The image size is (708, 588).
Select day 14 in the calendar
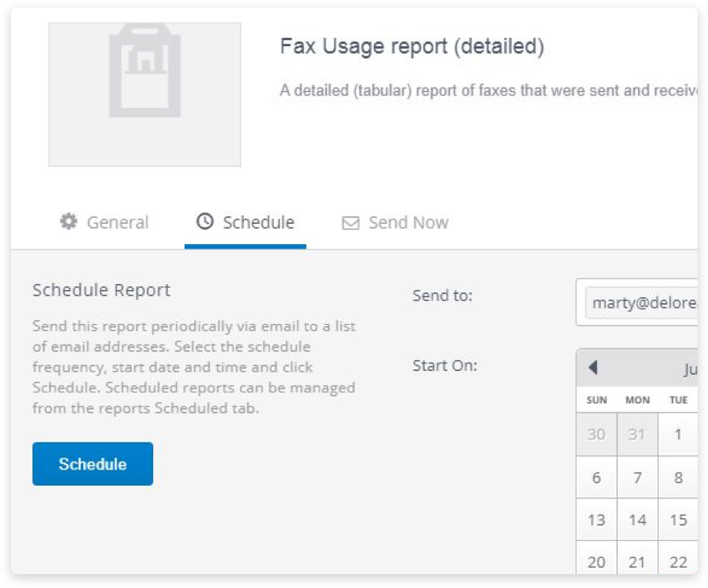coord(637,520)
